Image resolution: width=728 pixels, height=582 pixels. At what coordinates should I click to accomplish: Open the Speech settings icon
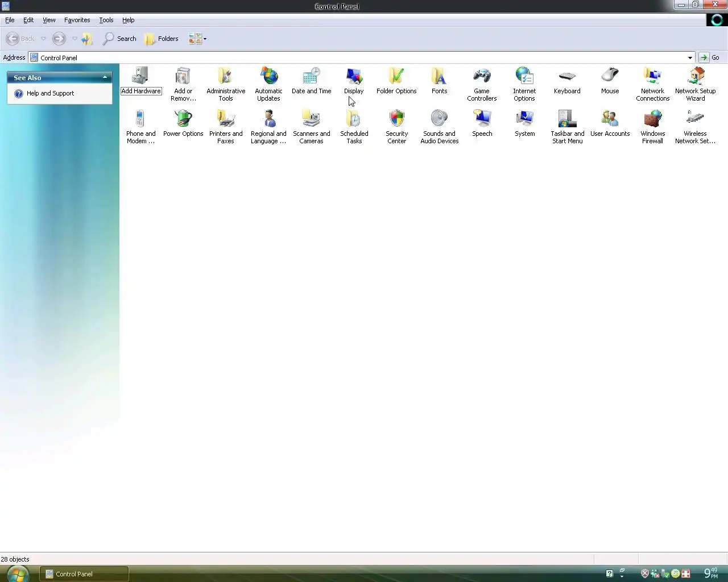482,118
